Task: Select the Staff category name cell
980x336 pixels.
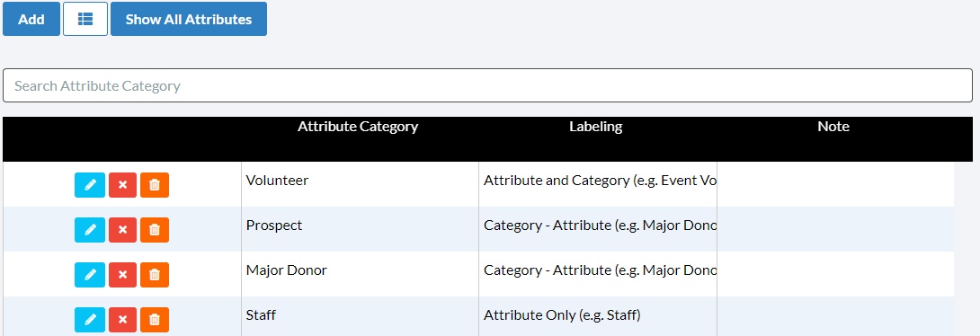Action: [x=360, y=315]
